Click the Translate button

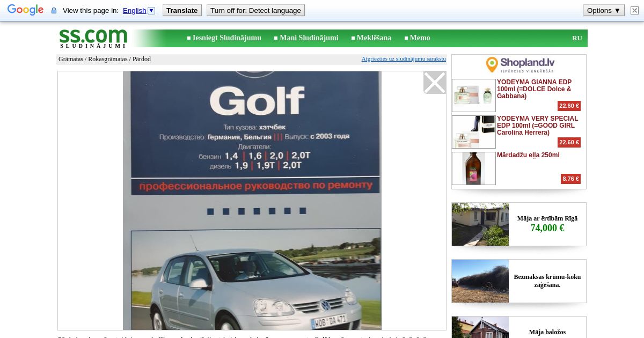tap(182, 10)
